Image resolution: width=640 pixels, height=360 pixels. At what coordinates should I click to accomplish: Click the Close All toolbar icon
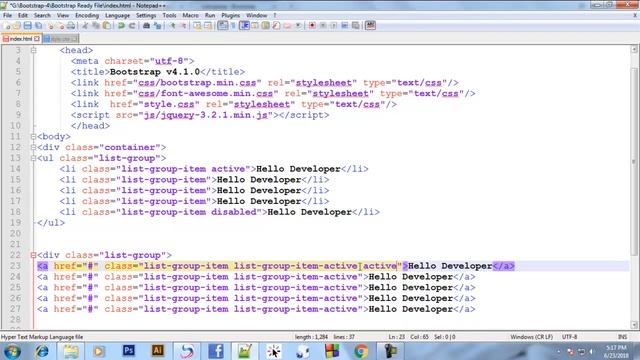coord(60,26)
